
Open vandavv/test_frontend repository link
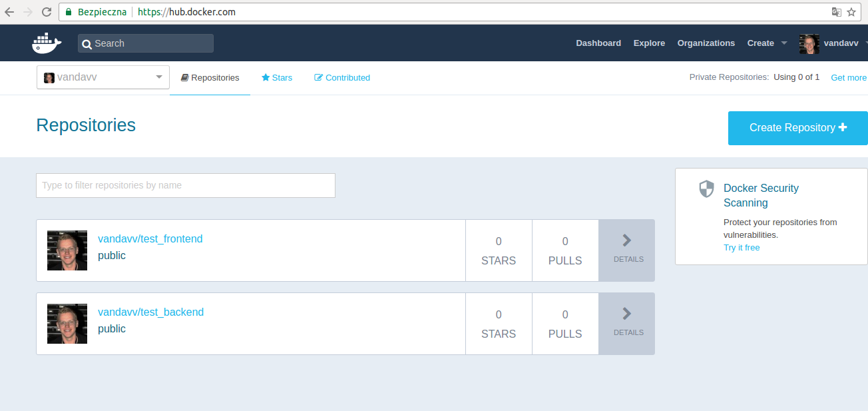pyautogui.click(x=150, y=238)
